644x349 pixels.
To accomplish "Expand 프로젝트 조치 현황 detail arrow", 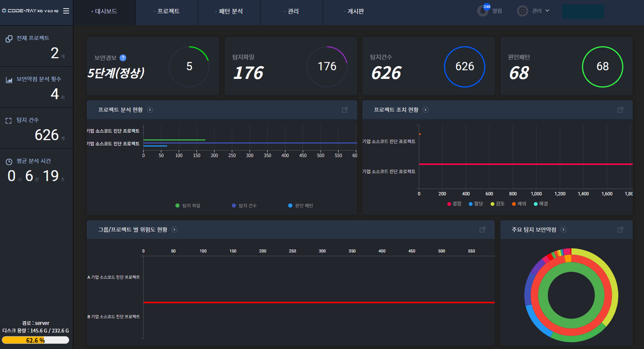I will [425, 110].
